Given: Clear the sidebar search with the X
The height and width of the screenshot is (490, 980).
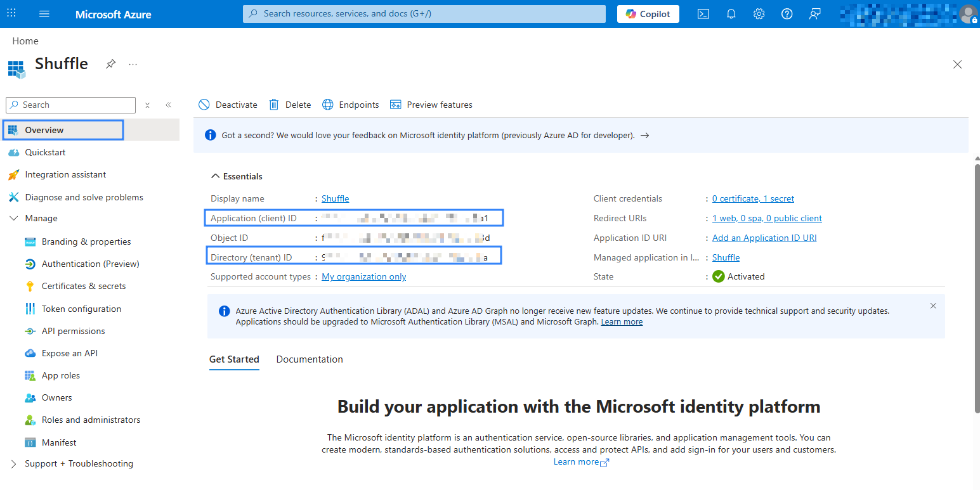Looking at the screenshot, I should coord(147,105).
